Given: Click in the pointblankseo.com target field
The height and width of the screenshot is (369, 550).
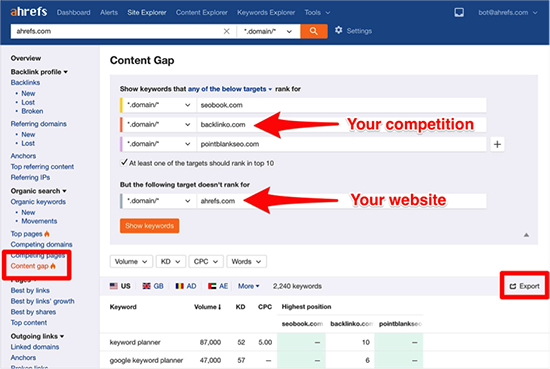Looking at the screenshot, I should [342, 144].
